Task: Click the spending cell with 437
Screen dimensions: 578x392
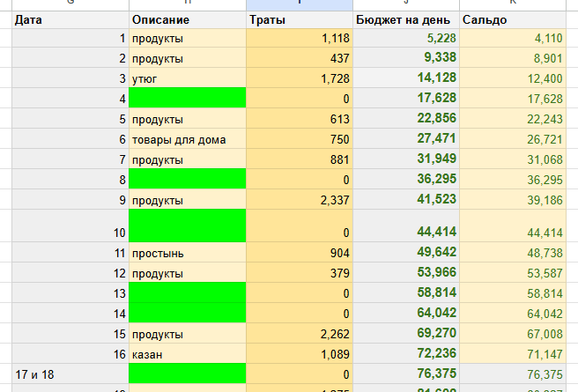Action: click(300, 58)
